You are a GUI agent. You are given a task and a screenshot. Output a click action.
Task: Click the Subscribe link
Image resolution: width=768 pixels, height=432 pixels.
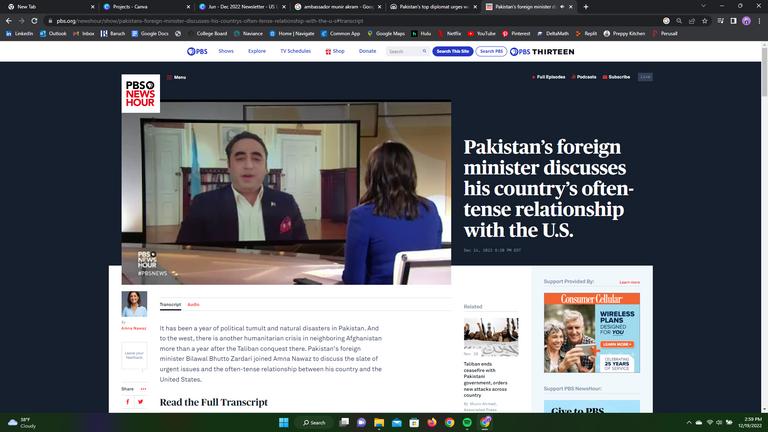[616, 77]
